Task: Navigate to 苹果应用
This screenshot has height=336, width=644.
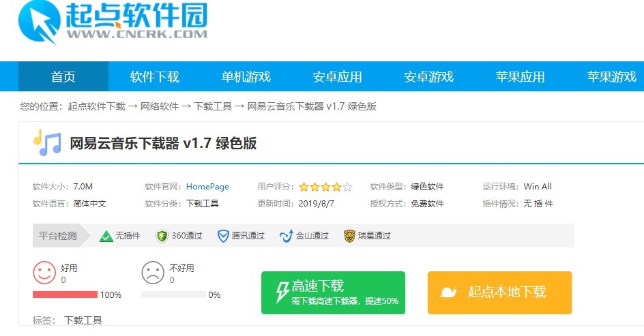Action: pos(520,76)
